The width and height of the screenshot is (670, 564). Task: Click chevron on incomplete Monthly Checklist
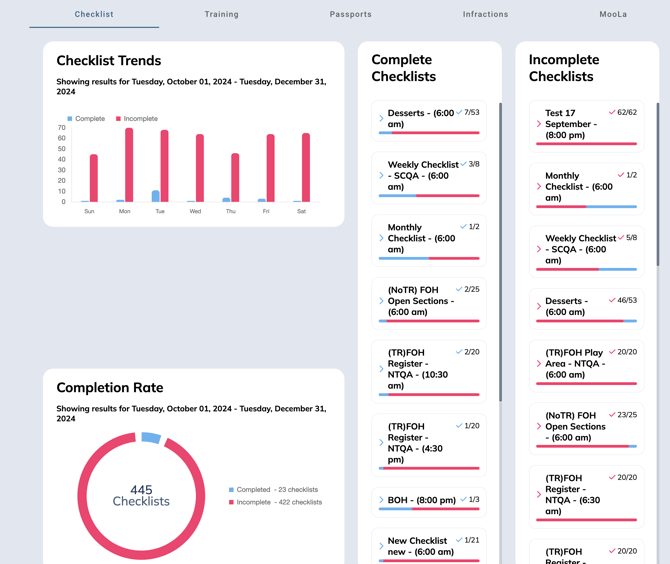pos(539,186)
